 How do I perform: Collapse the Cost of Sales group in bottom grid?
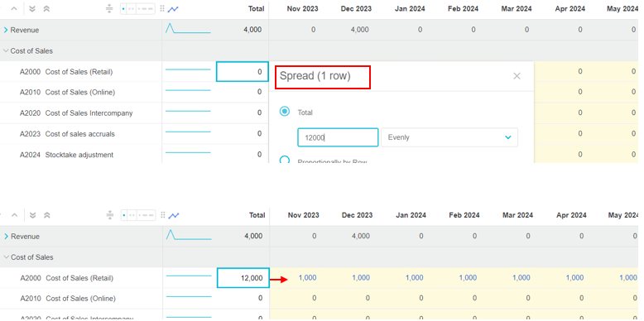click(x=6, y=257)
